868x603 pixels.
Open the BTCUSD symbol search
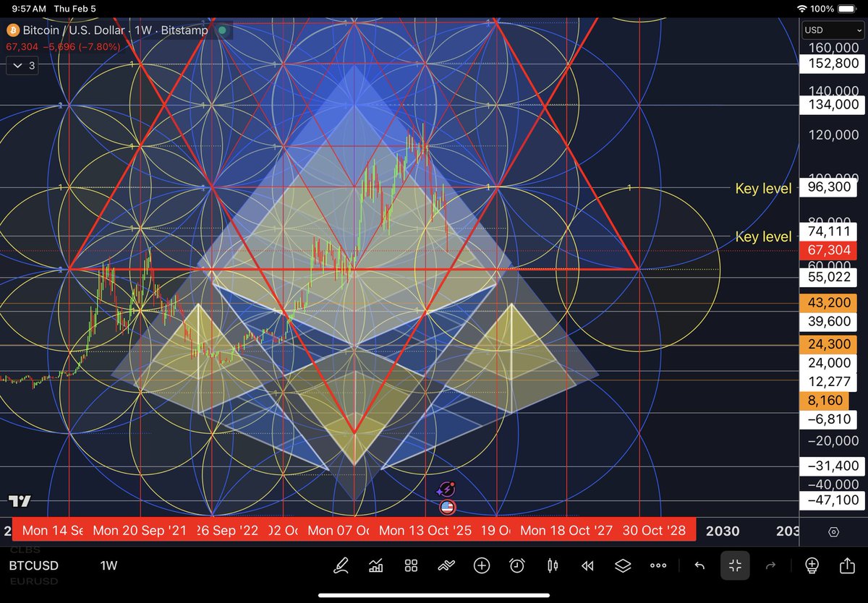coord(34,565)
